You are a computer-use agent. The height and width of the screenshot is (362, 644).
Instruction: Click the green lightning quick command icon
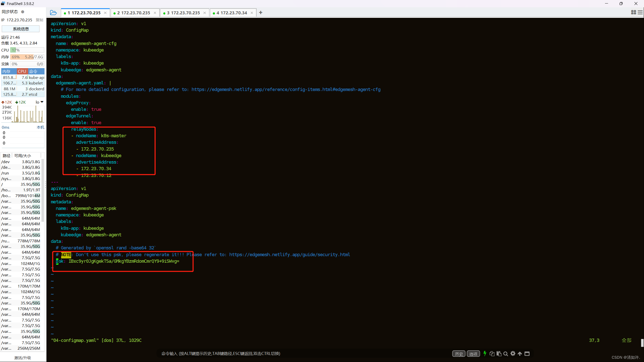coord(485,354)
